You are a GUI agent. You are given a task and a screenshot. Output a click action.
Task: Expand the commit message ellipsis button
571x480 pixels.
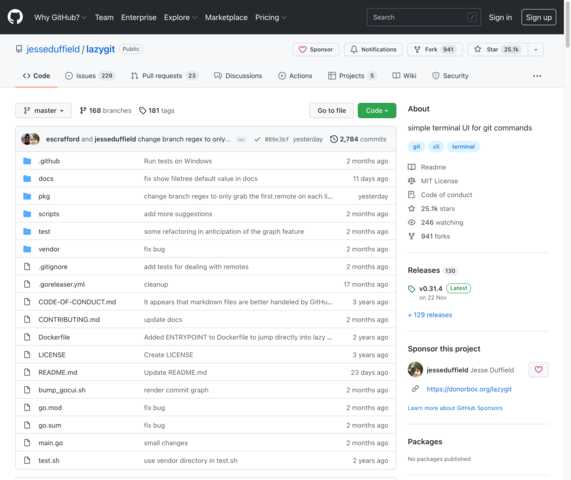click(241, 139)
